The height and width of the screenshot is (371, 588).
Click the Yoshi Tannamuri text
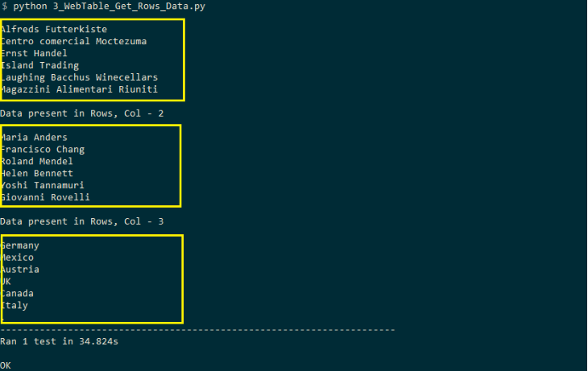[43, 185]
